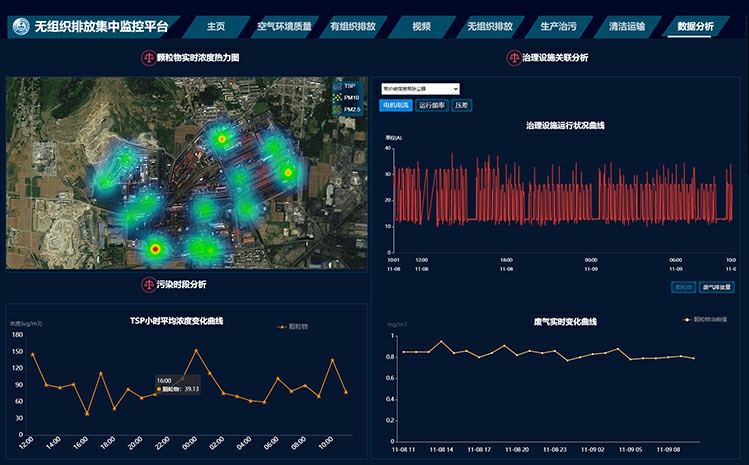Click the PM2.5 layer icon on map
The image size is (749, 465).
click(338, 110)
